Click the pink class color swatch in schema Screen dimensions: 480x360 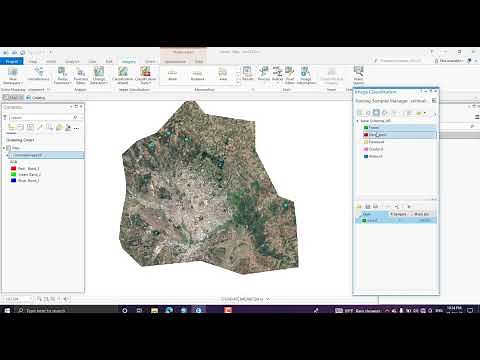click(366, 149)
